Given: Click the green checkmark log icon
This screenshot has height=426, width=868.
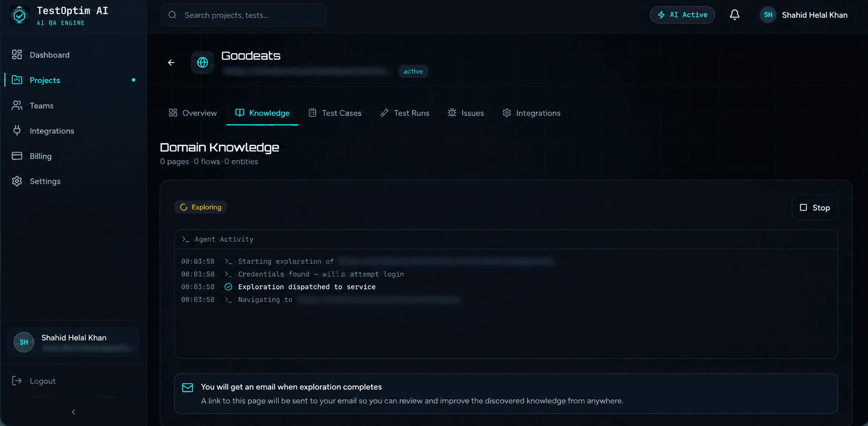Looking at the screenshot, I should (x=228, y=287).
